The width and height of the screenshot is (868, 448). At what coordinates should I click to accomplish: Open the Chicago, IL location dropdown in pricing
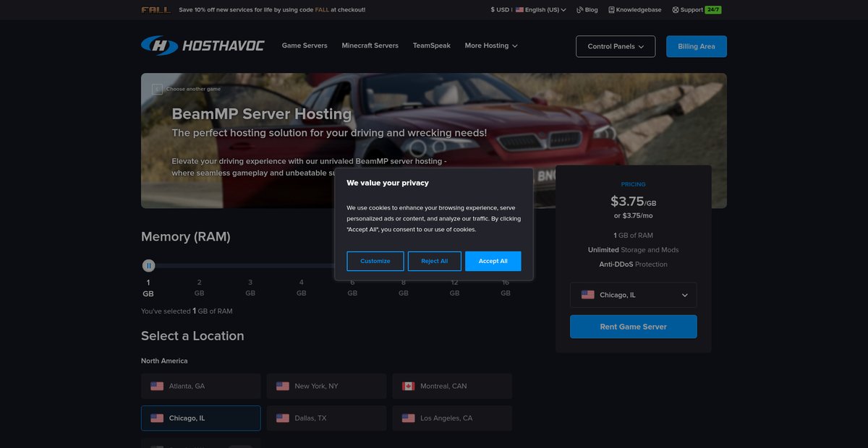tap(634, 295)
